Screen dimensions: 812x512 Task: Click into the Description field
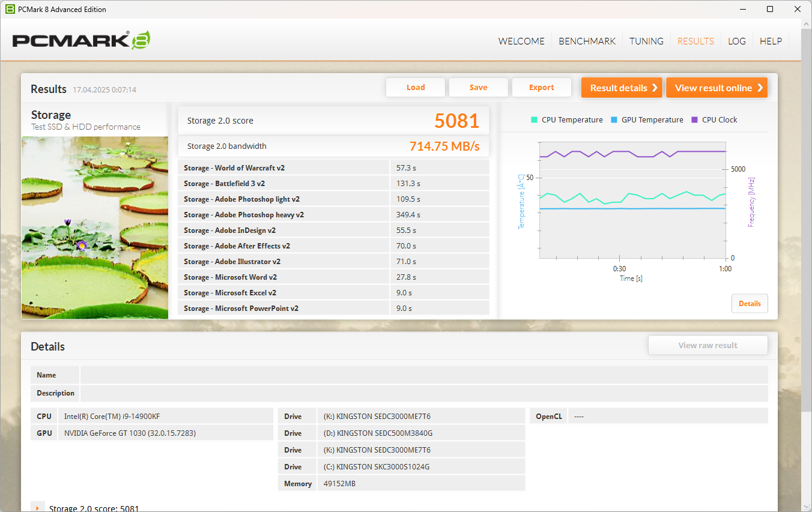[x=424, y=393]
